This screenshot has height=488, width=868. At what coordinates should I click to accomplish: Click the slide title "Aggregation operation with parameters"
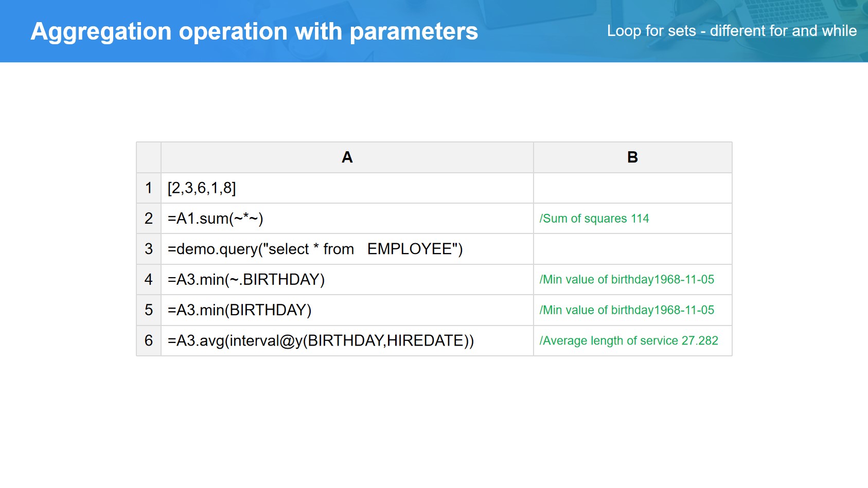tap(254, 31)
